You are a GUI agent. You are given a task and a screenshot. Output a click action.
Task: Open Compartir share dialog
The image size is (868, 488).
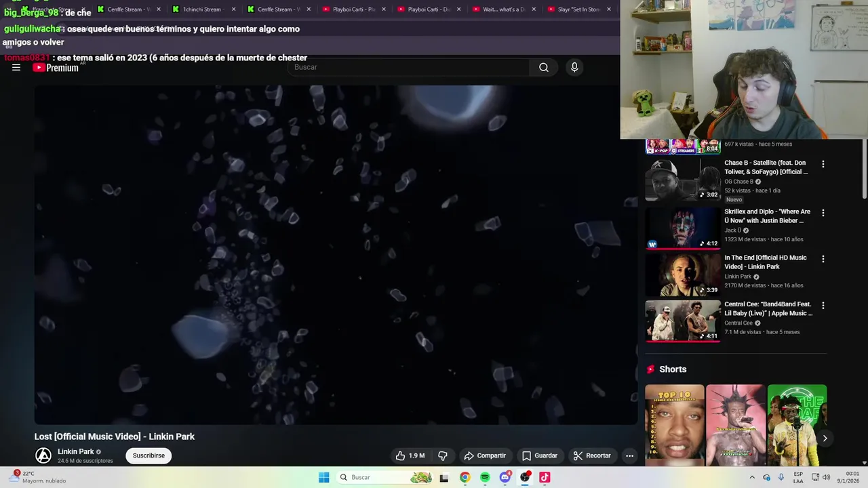(485, 455)
